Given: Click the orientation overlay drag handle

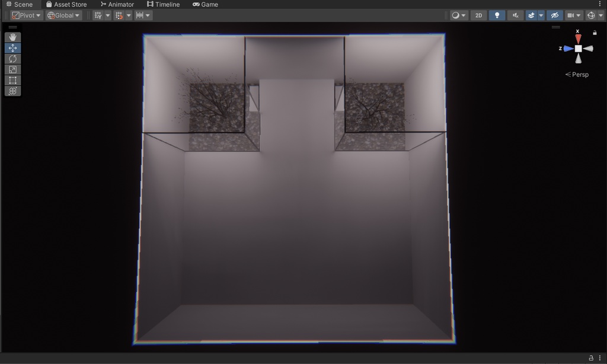Looking at the screenshot, I should point(556,27).
